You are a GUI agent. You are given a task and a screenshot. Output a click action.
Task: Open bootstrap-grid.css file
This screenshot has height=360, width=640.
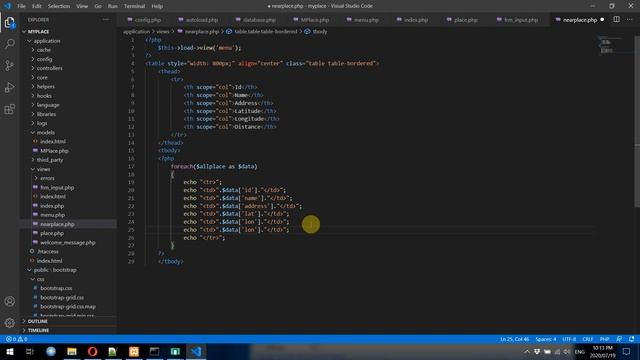point(62,298)
